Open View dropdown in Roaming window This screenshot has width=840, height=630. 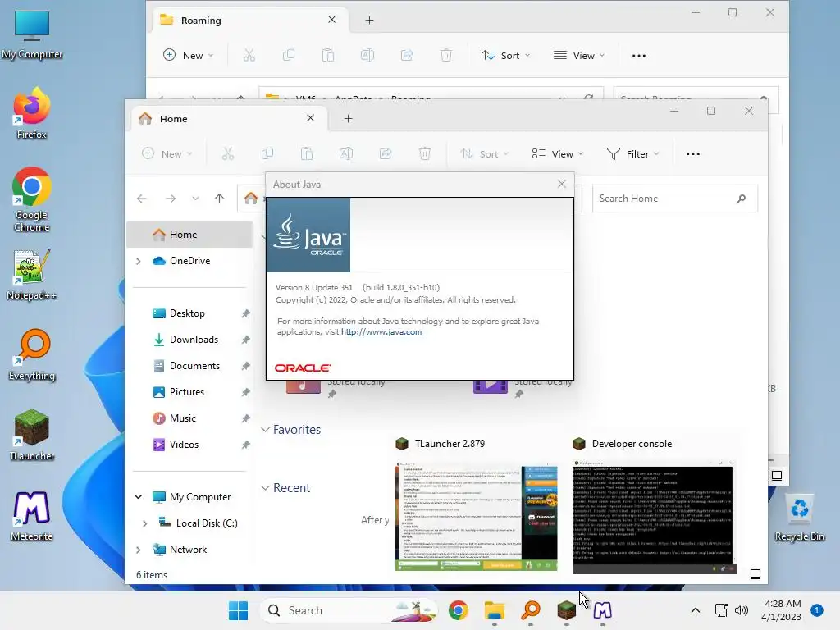[578, 55]
